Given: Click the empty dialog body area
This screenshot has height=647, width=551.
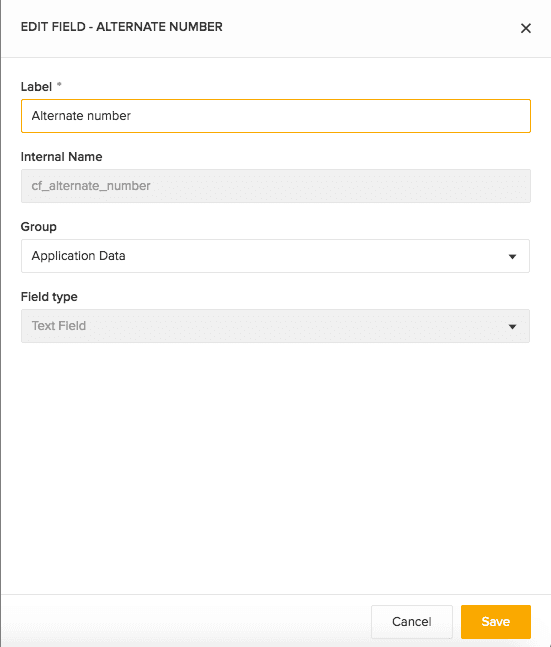Looking at the screenshot, I should click(276, 466).
